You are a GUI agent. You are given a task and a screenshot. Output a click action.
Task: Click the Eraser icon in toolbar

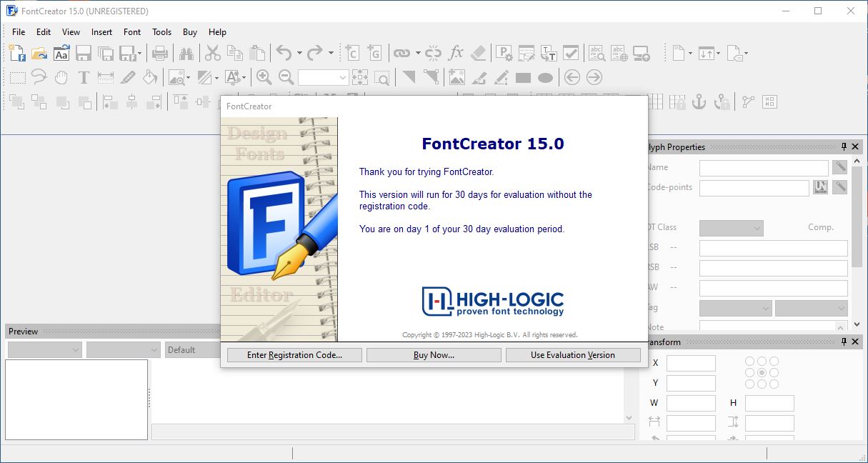click(x=478, y=53)
